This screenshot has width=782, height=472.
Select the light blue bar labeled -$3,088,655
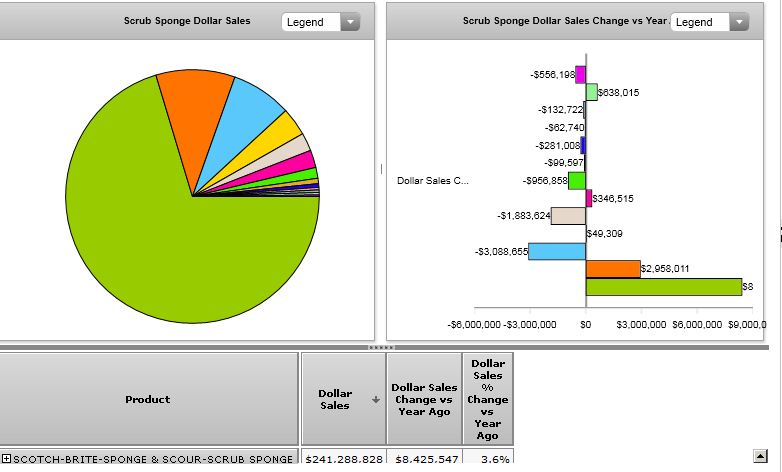(556, 251)
